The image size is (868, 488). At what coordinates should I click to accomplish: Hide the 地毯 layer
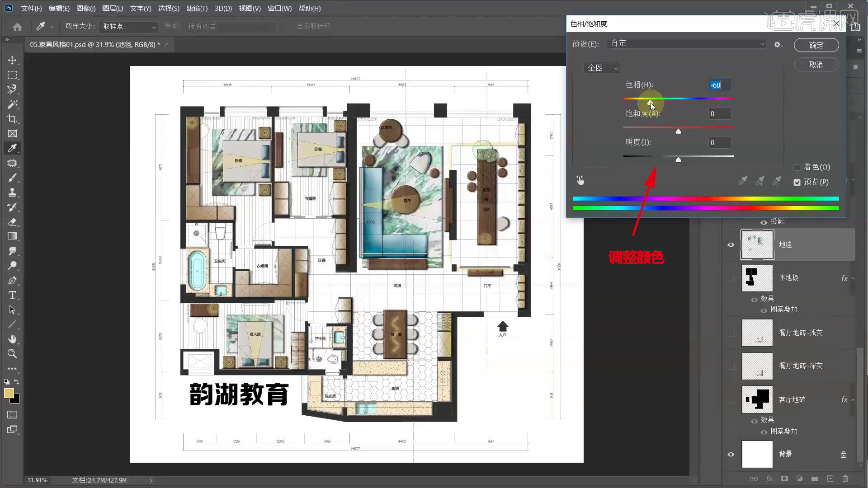731,244
